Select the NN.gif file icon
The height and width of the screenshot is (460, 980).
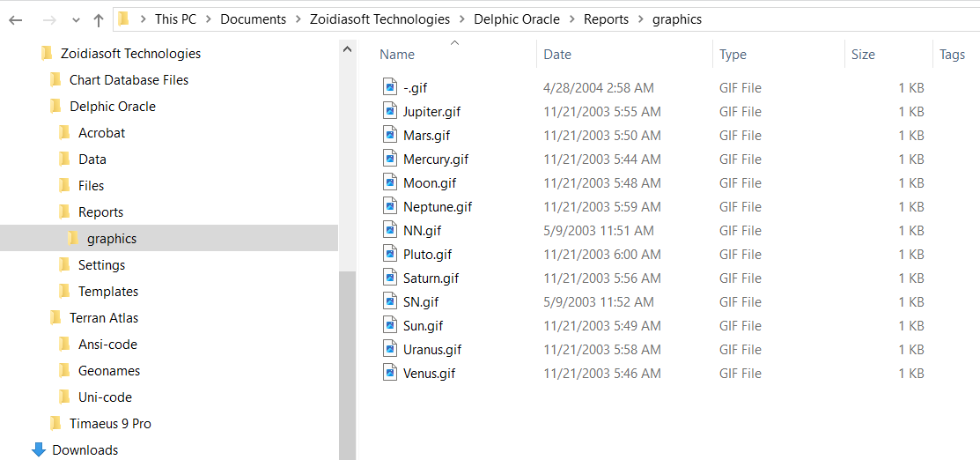tap(390, 230)
